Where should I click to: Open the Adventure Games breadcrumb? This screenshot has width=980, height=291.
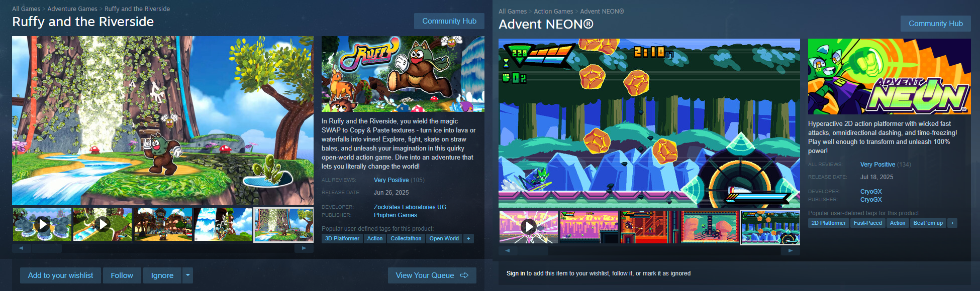click(72, 9)
